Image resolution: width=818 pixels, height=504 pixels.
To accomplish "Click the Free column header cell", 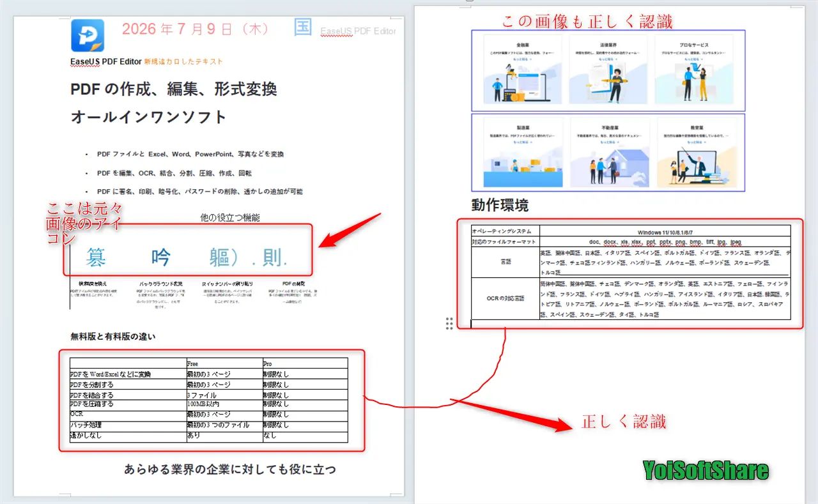I will coord(224,363).
